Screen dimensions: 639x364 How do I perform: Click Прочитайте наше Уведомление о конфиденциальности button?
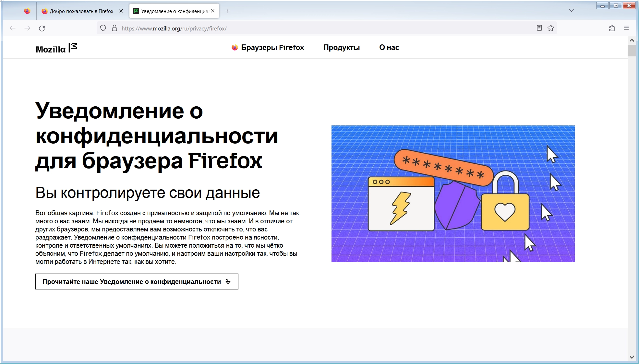point(137,282)
